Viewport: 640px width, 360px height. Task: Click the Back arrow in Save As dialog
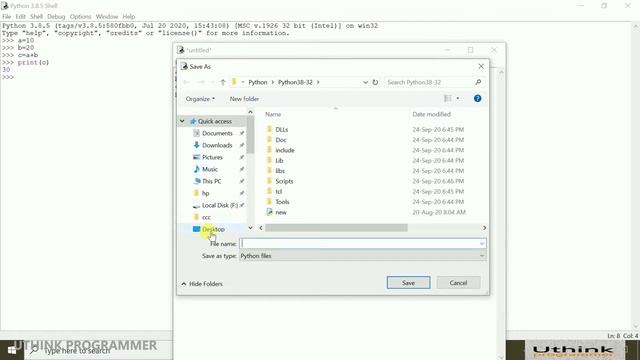(186, 82)
